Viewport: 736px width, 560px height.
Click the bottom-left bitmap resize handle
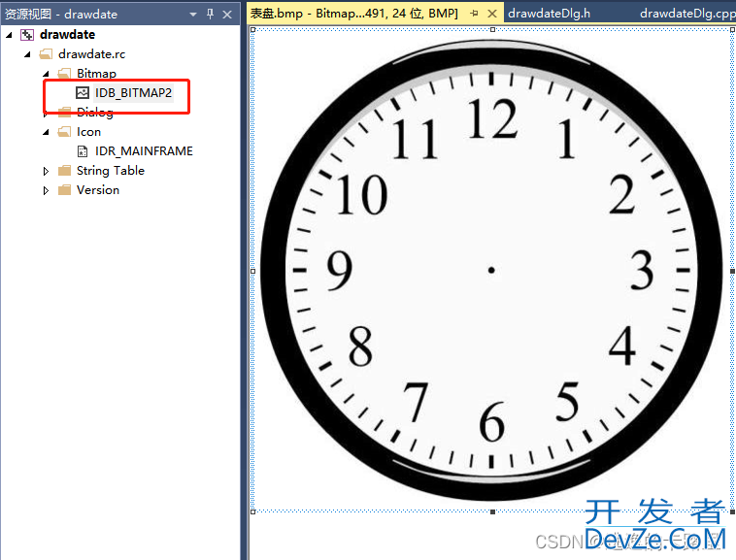pyautogui.click(x=253, y=511)
